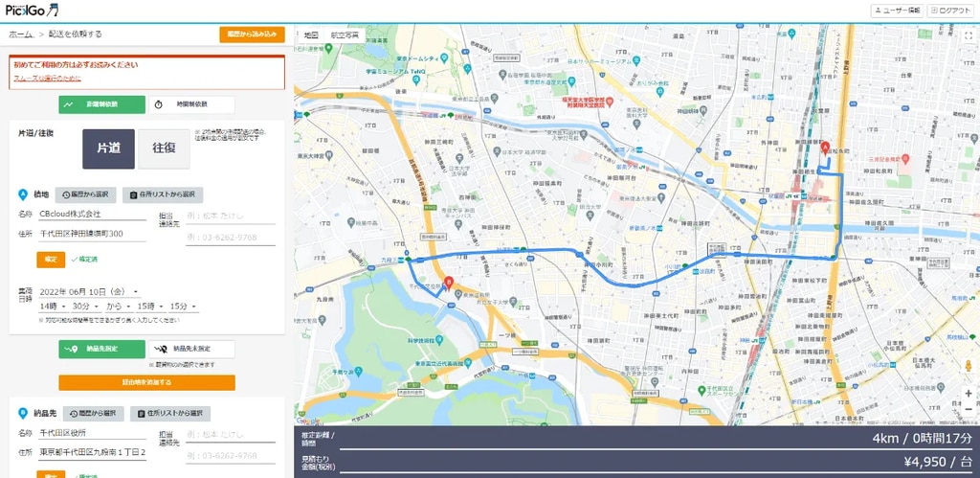Click the PickGo logo

click(33, 10)
